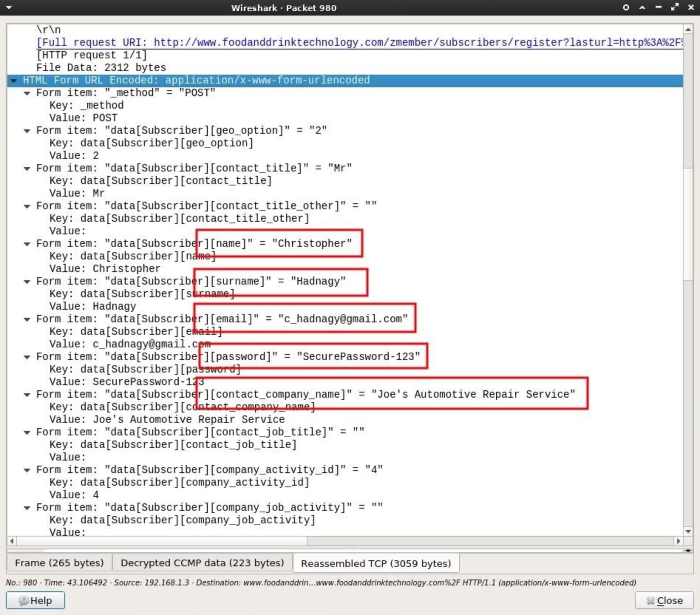Select the "Reassembled TCP (3059 bytes)" tab
This screenshot has width=700, height=615.
click(x=376, y=563)
